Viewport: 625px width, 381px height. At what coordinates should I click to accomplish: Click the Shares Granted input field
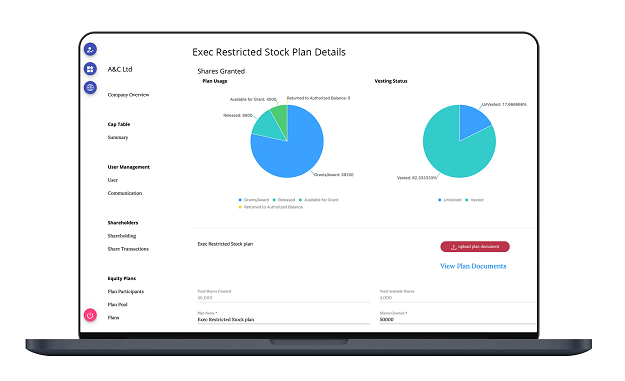click(458, 320)
